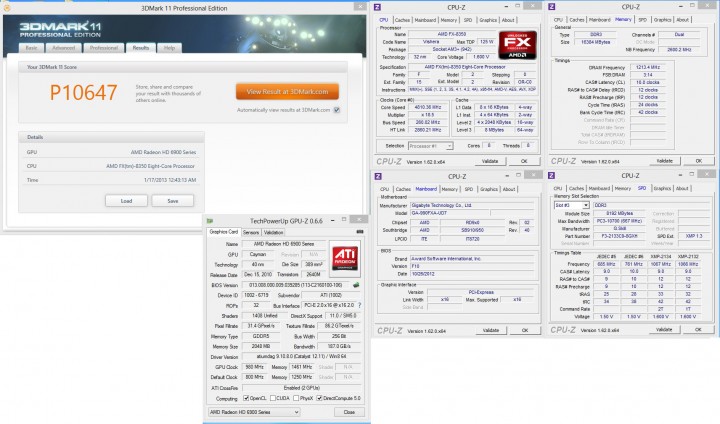Click OK in the CPU-Z memory timings window
This screenshot has height=424, width=720.
698,161
